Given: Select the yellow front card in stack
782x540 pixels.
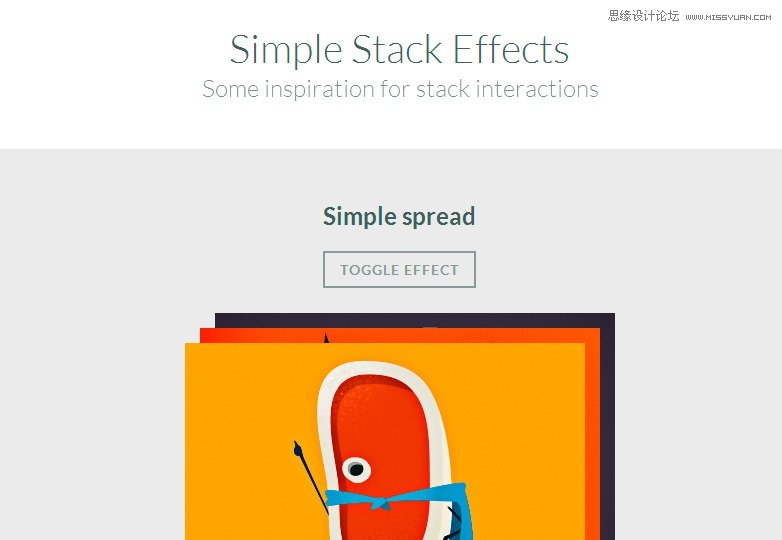Looking at the screenshot, I should 385,441.
